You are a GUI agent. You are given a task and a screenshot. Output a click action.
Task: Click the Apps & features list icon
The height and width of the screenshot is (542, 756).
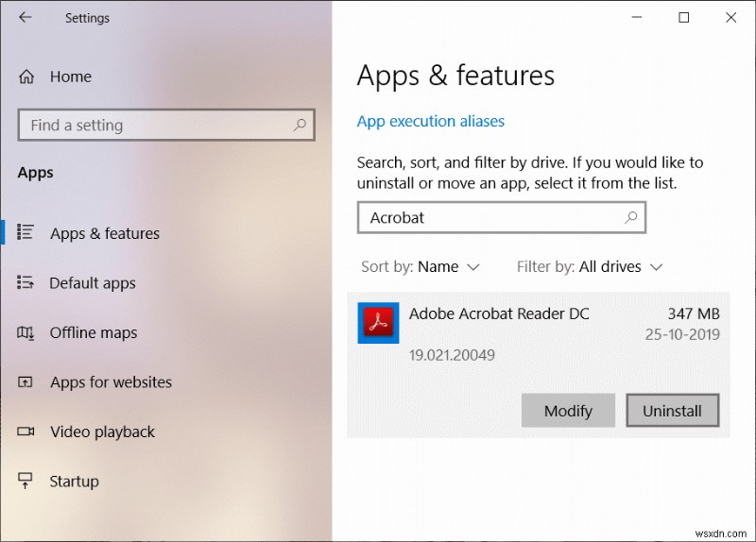pyautogui.click(x=26, y=232)
